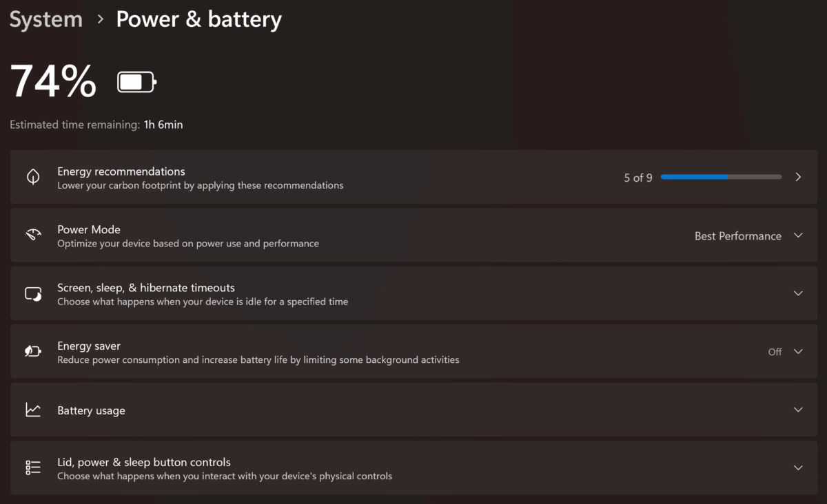
Task: Expand the Energy saver section chevron
Action: (x=798, y=352)
